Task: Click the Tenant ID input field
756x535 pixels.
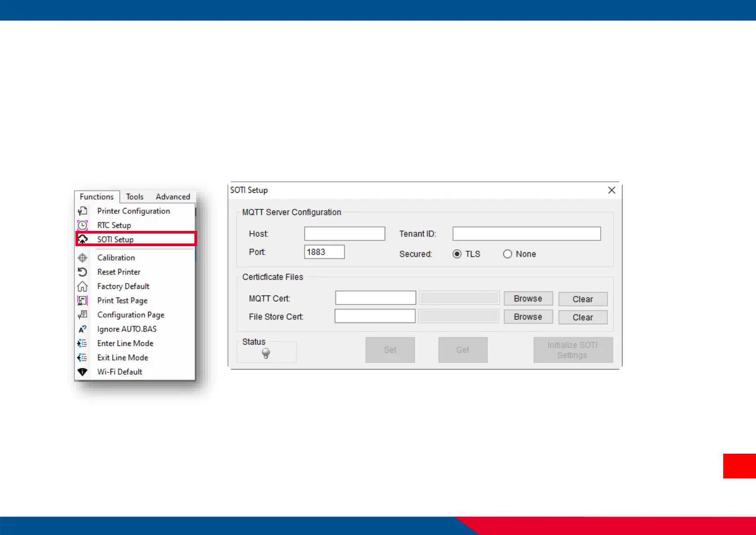Action: pos(527,234)
